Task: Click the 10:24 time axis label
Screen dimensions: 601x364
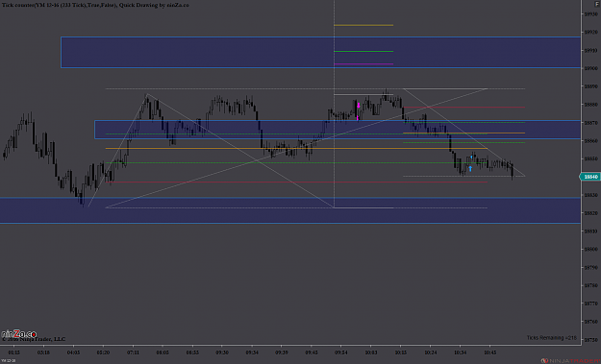Action: 431,352
